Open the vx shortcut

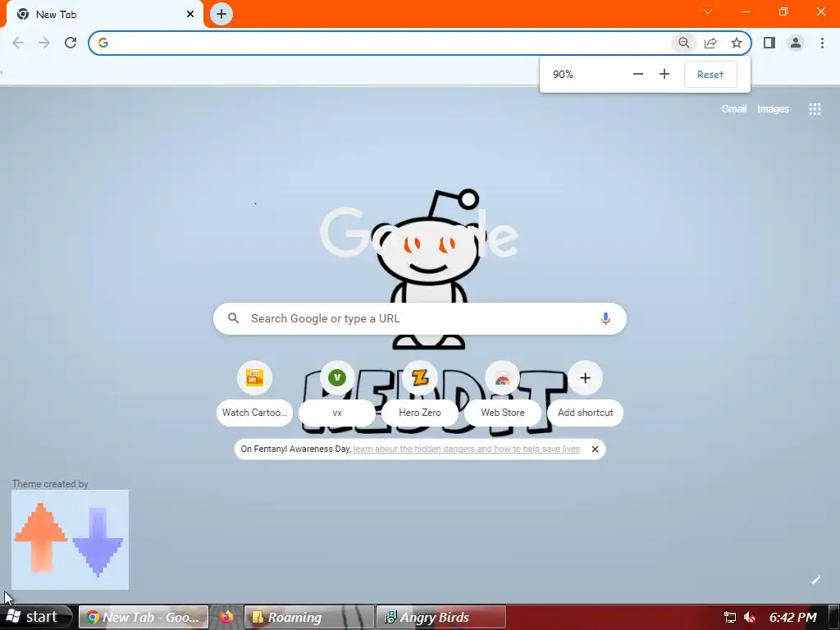coord(337,394)
